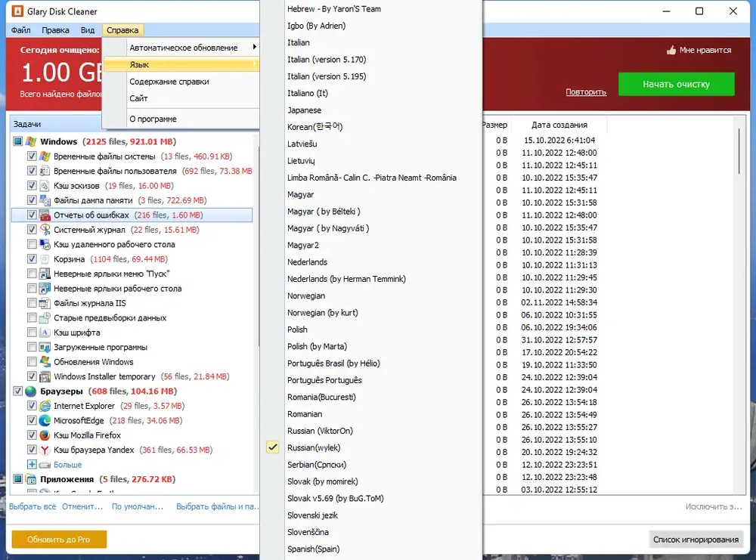Click the Internet Explorer browser icon

tap(45, 406)
